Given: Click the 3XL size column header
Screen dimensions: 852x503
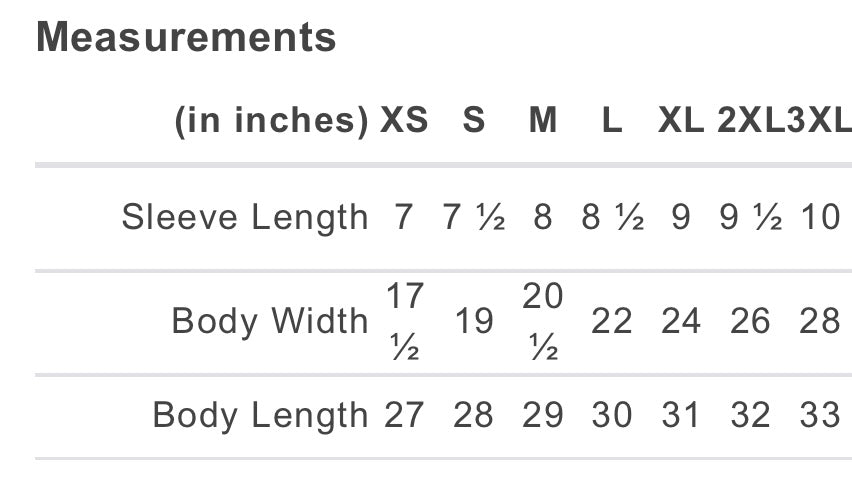Looking at the screenshot, I should click(818, 120).
